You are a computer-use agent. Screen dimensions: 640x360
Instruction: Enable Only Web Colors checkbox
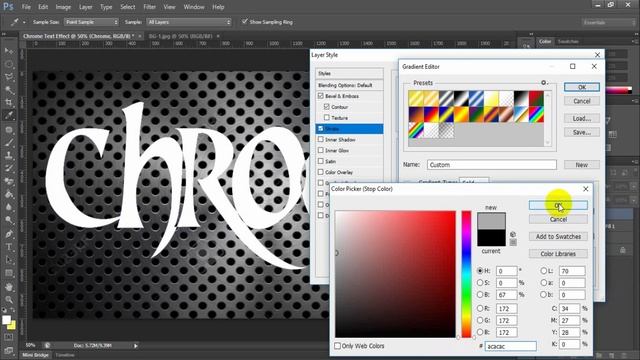[338, 346]
